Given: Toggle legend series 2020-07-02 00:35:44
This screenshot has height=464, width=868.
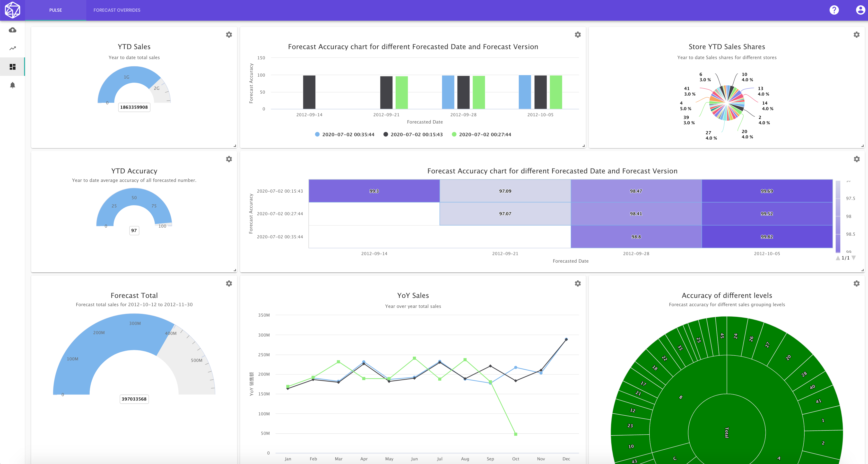Looking at the screenshot, I should click(345, 134).
